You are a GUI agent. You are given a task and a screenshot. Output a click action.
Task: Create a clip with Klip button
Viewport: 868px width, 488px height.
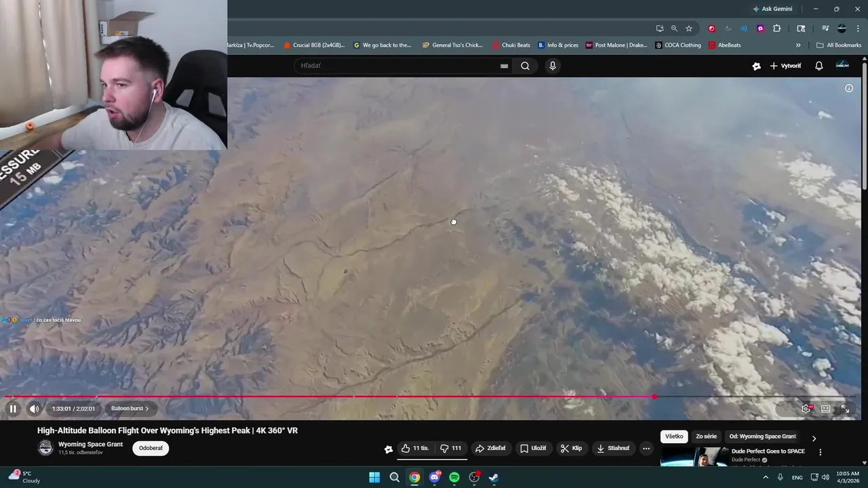pyautogui.click(x=571, y=448)
